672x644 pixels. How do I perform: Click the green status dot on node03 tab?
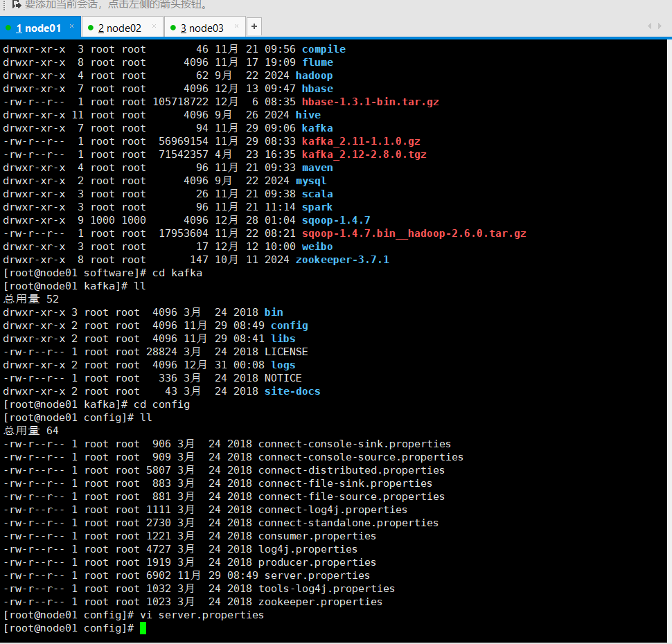(173, 28)
